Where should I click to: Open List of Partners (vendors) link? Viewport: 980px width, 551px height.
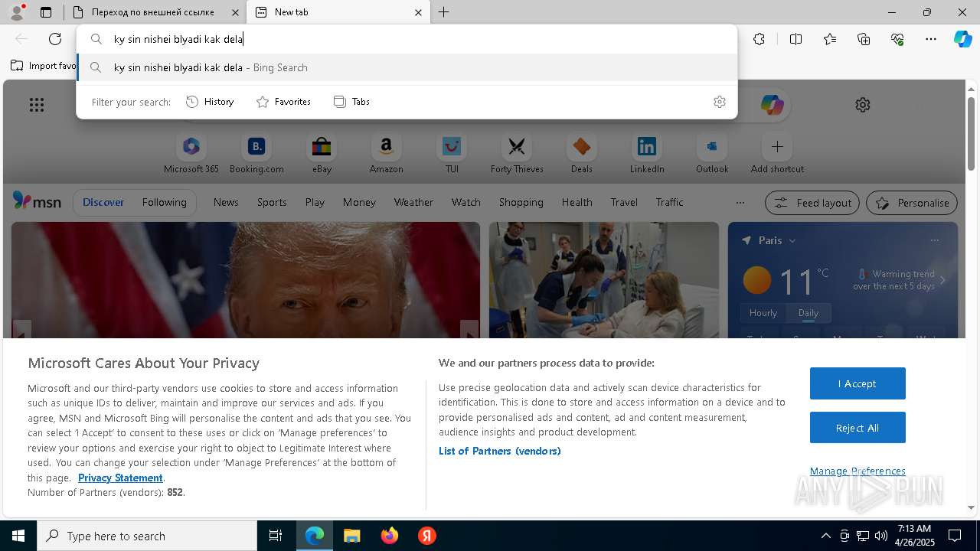click(x=499, y=451)
